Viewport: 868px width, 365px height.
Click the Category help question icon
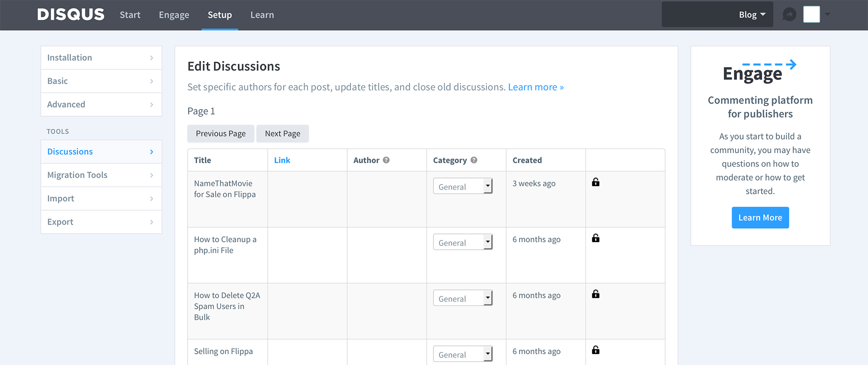pos(474,160)
